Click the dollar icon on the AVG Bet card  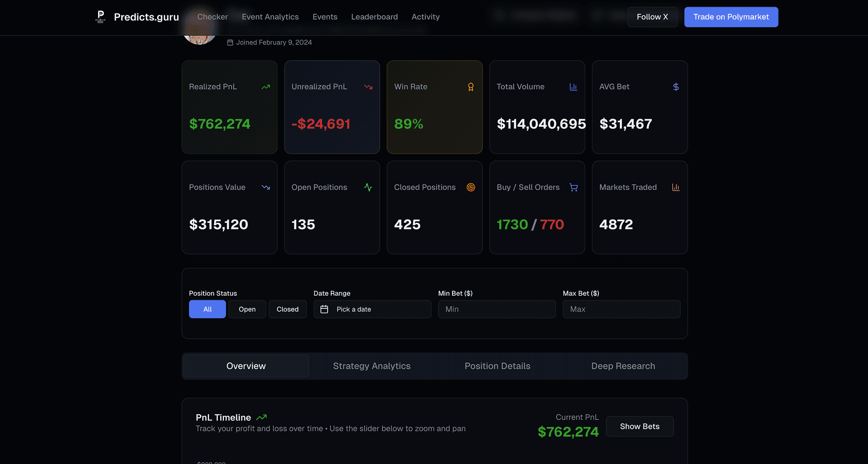[676, 87]
